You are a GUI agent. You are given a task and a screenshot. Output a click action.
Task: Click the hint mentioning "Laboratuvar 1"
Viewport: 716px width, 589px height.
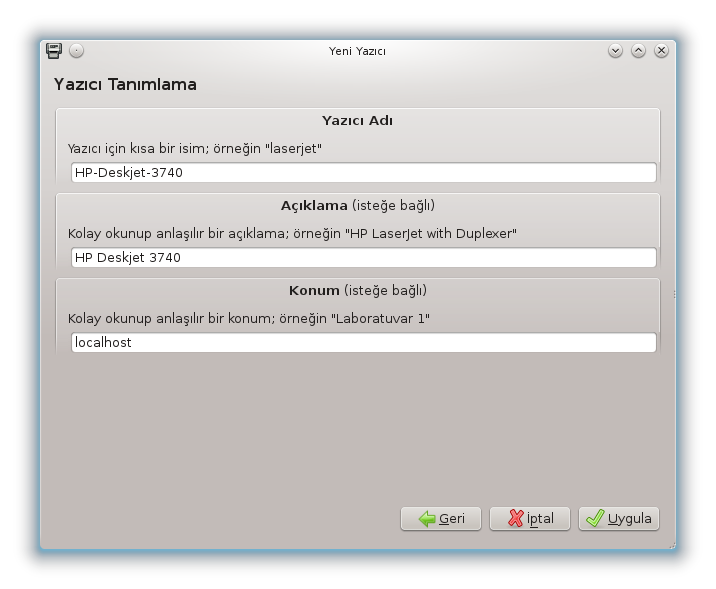249,318
